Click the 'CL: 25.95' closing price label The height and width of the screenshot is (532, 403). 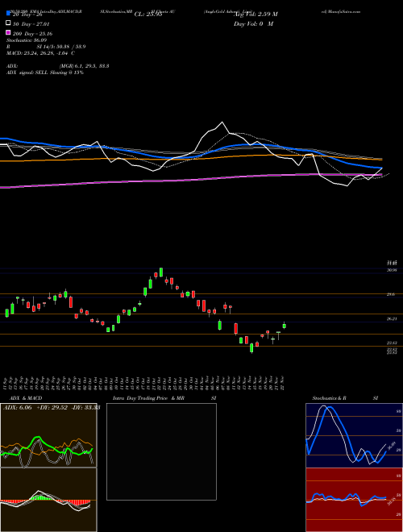click(x=148, y=15)
